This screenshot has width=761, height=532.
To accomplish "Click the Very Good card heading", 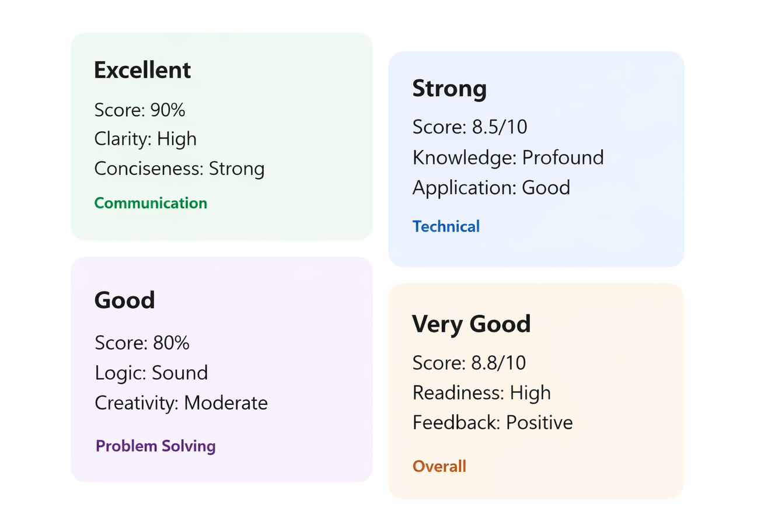I will tap(472, 324).
